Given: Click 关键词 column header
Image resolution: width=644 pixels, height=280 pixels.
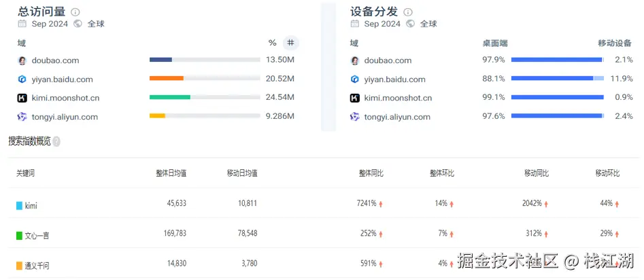Looking at the screenshot, I should pyautogui.click(x=25, y=173).
